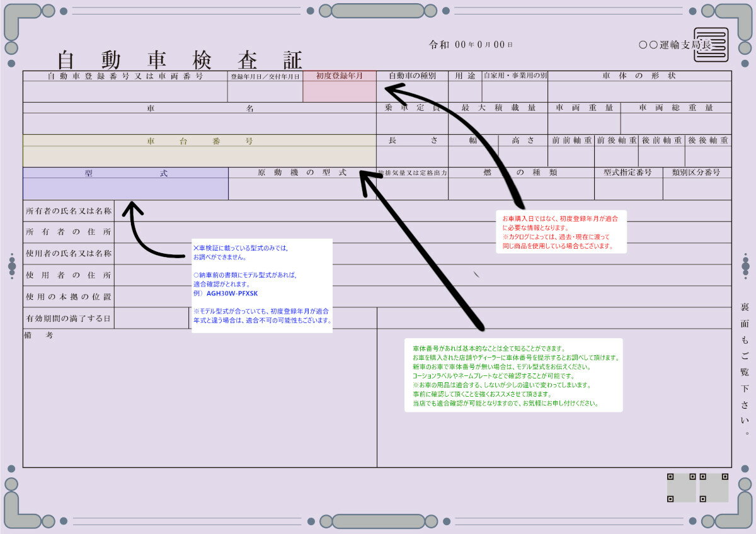The height and width of the screenshot is (534, 756).
Task: Click the 型式指定番号 column header
Action: coord(627,173)
